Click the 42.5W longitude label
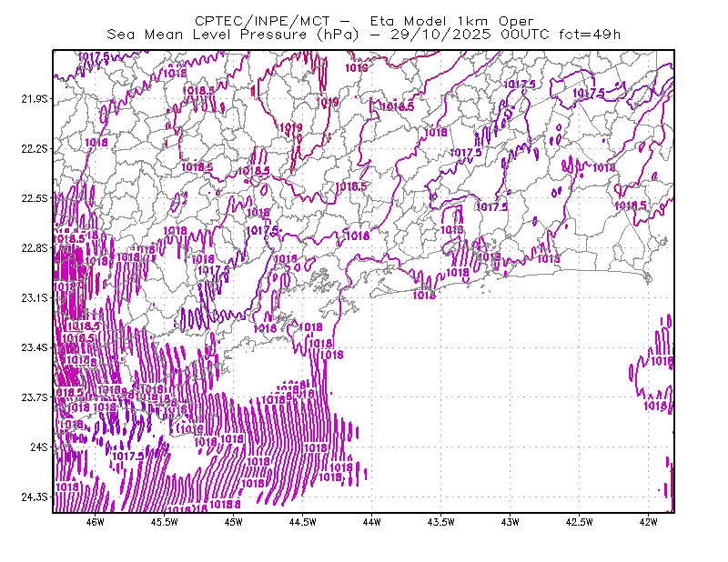728x562 pixels. click(579, 522)
